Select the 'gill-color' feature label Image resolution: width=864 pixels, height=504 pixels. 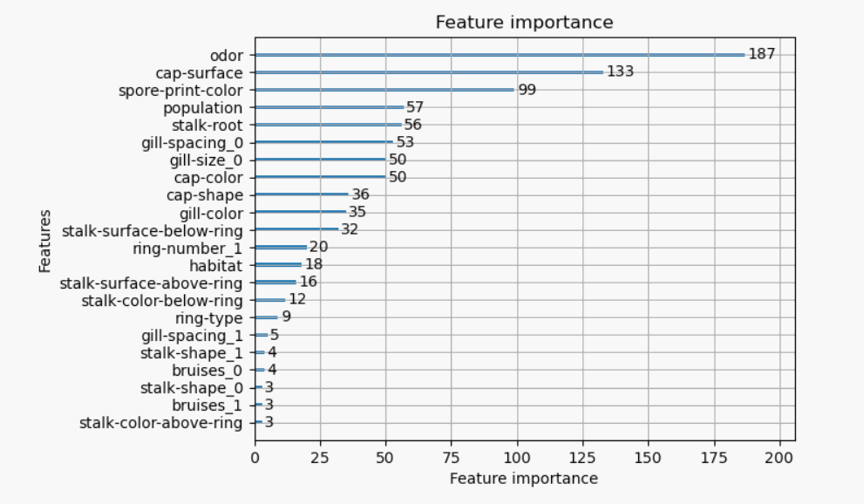coord(211,214)
